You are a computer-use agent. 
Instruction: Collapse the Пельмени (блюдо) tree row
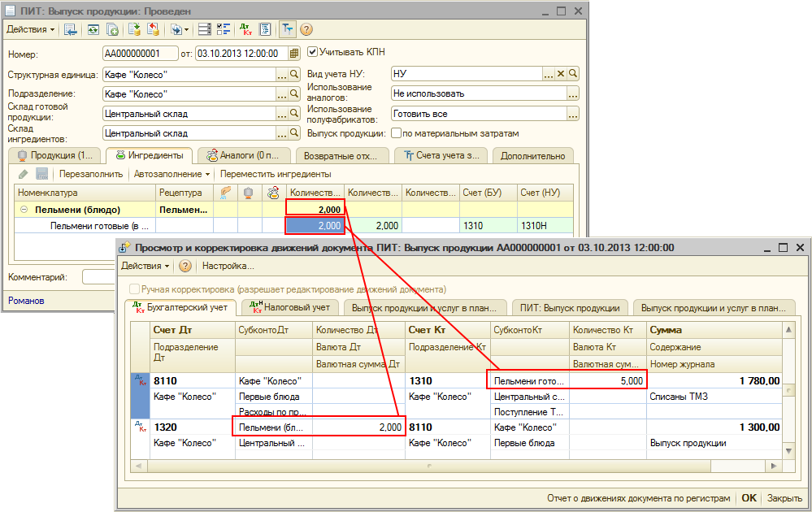point(24,210)
